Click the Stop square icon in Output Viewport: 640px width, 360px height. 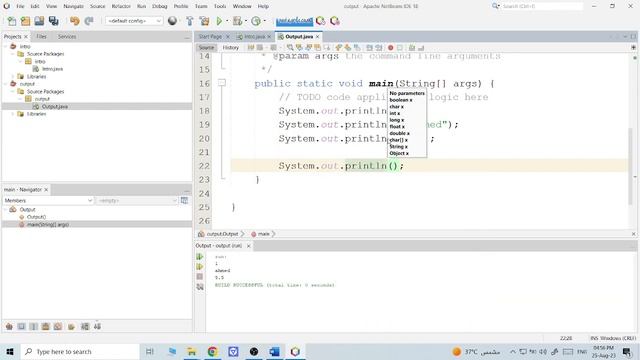click(x=200, y=277)
